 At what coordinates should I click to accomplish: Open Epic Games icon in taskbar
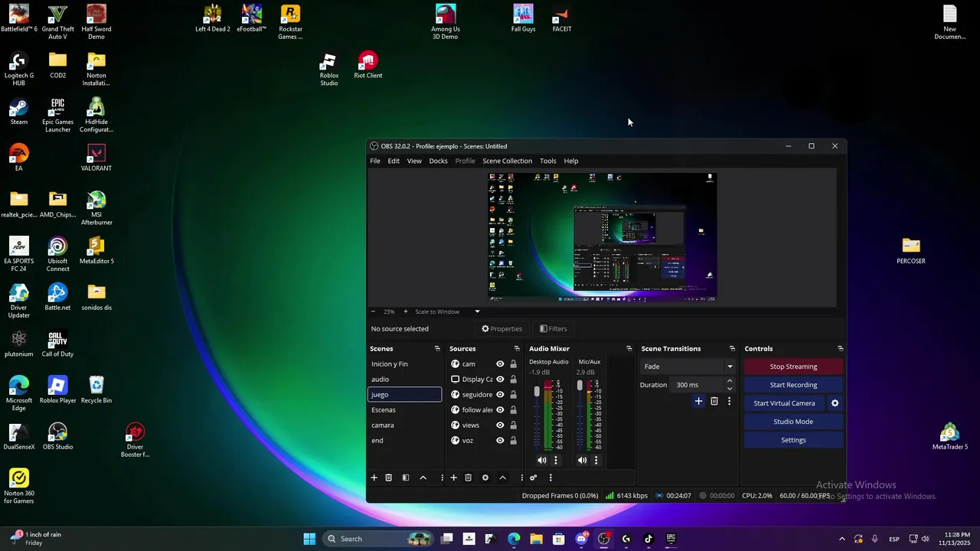pos(671,539)
